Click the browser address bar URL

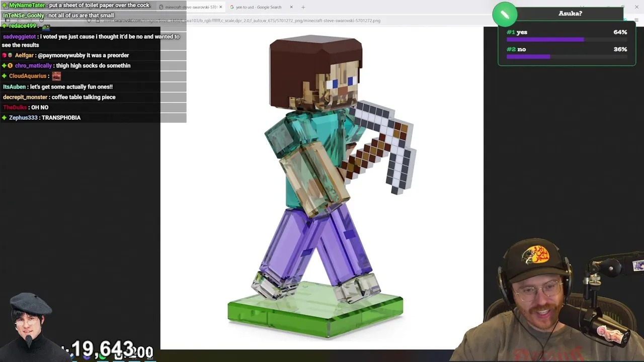coord(242,21)
